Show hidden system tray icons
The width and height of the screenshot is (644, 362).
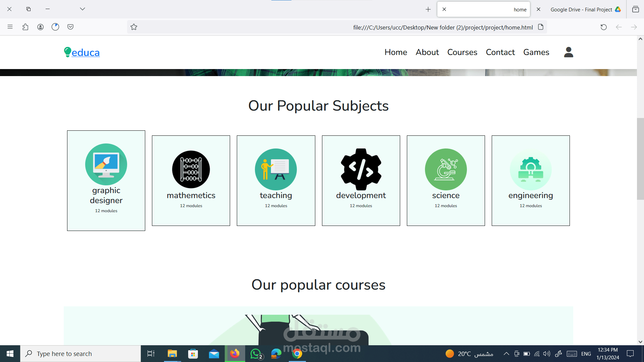pyautogui.click(x=506, y=354)
